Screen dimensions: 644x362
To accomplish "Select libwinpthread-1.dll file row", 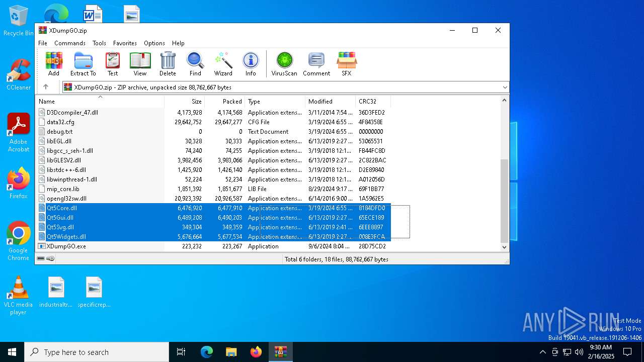I will (213, 179).
